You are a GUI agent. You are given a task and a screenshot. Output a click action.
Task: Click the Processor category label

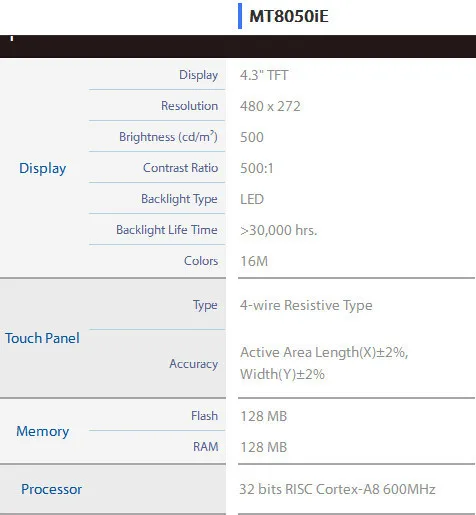(x=51, y=489)
